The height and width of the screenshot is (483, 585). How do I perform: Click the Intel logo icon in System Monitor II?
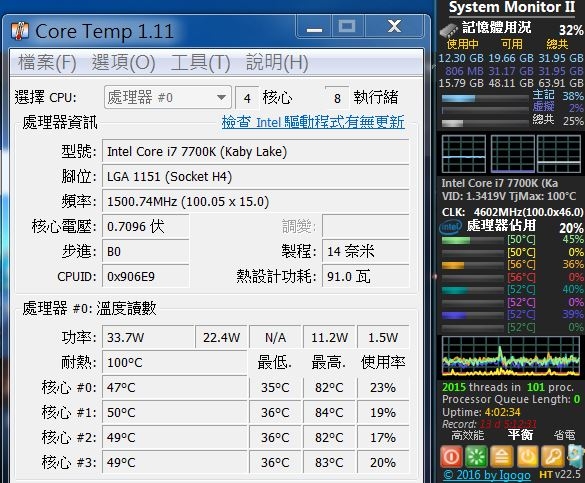click(451, 226)
